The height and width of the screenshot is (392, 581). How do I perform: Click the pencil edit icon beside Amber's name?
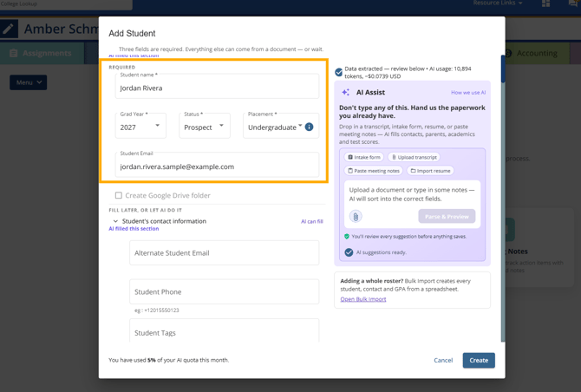point(8,29)
